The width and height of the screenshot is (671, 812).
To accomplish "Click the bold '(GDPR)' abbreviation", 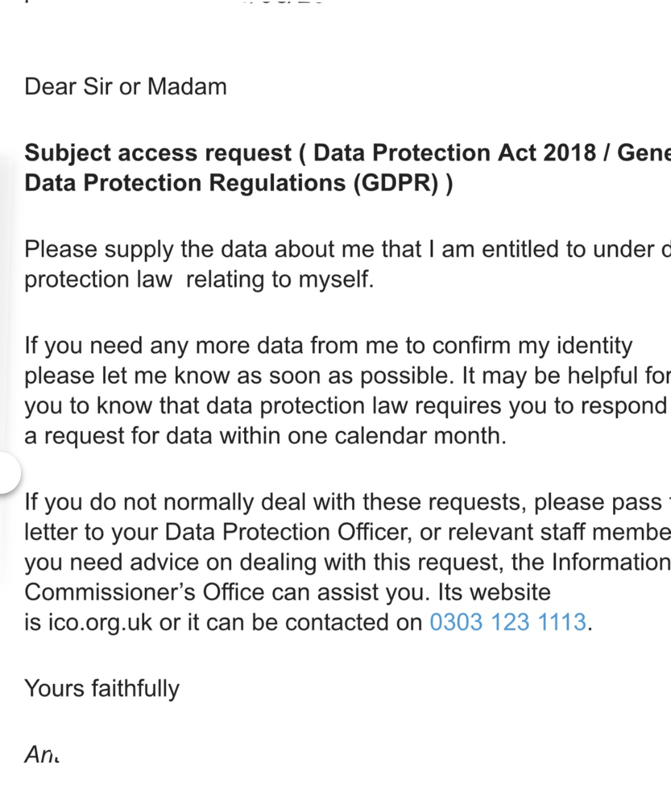I will click(395, 183).
